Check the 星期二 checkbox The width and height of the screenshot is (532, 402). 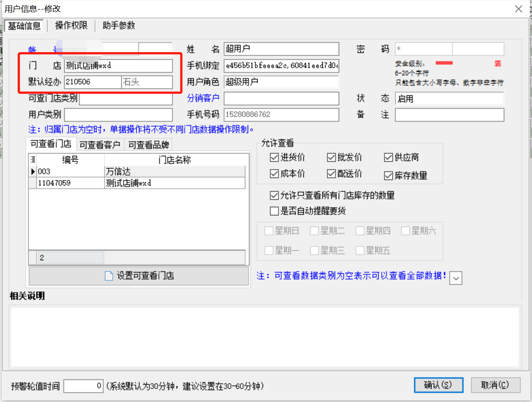click(x=314, y=231)
